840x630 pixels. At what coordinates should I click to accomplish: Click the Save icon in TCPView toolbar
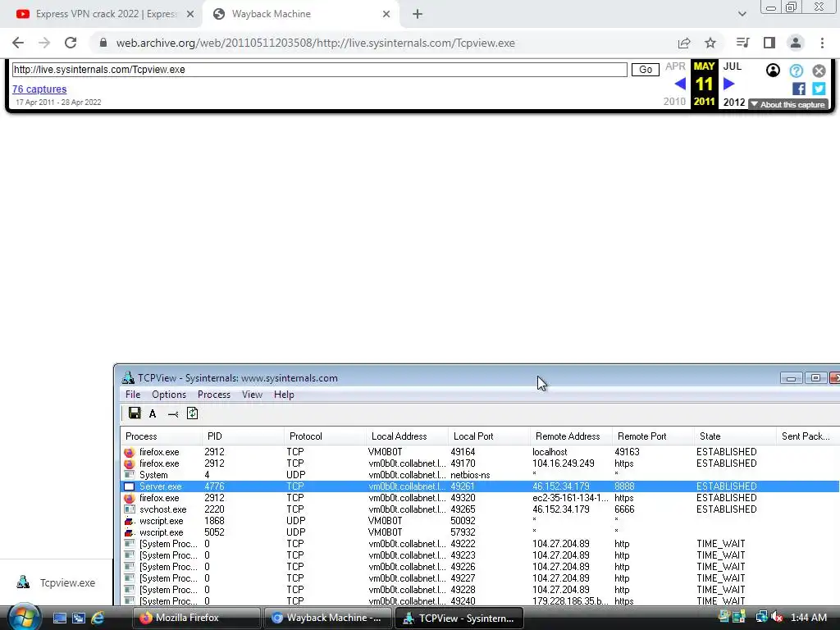pos(135,413)
